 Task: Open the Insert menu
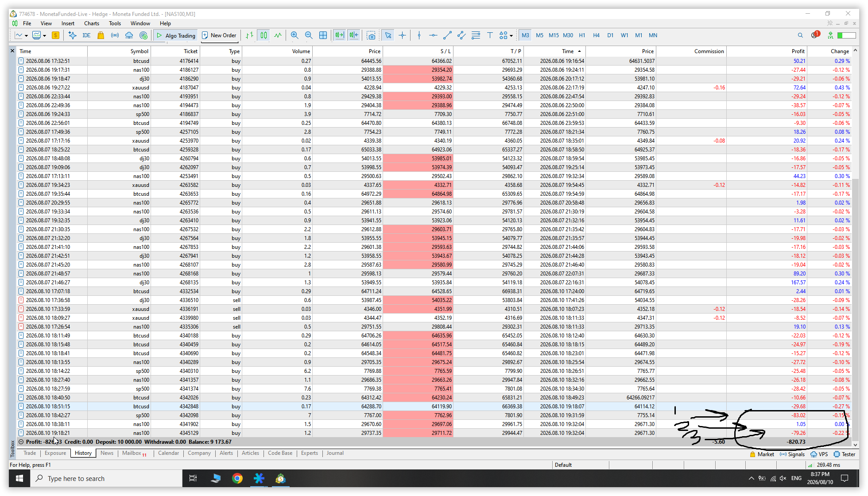coord(68,23)
